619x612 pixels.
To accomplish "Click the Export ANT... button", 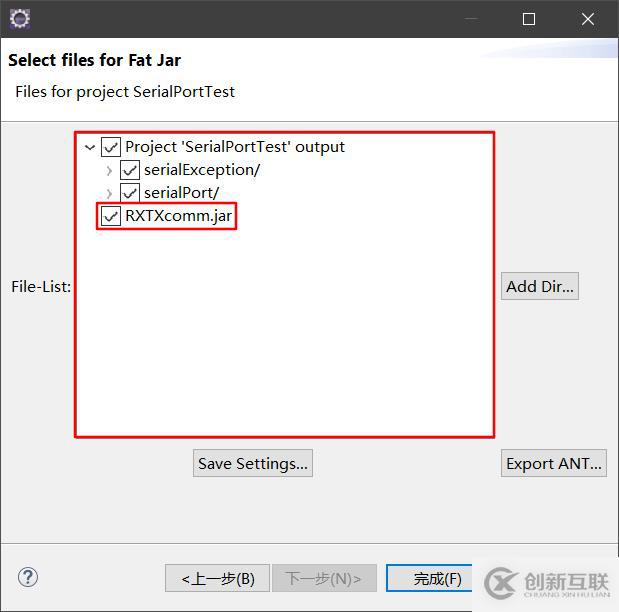I will point(554,464).
